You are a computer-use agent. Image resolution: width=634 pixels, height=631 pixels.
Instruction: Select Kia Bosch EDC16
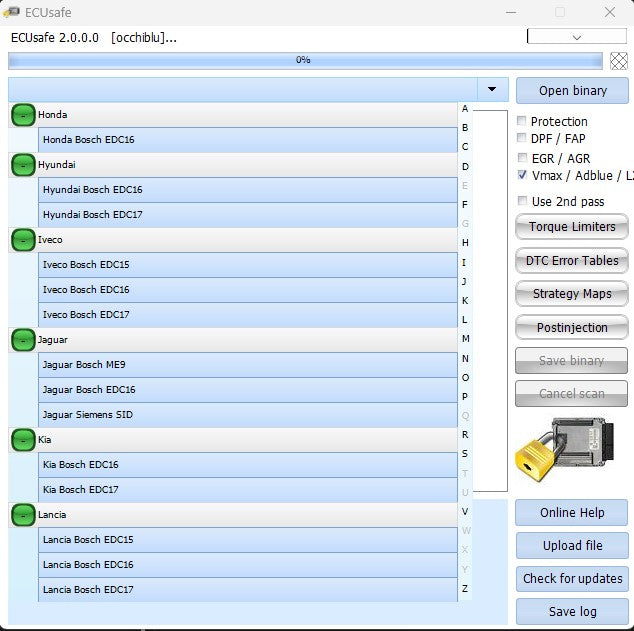248,465
